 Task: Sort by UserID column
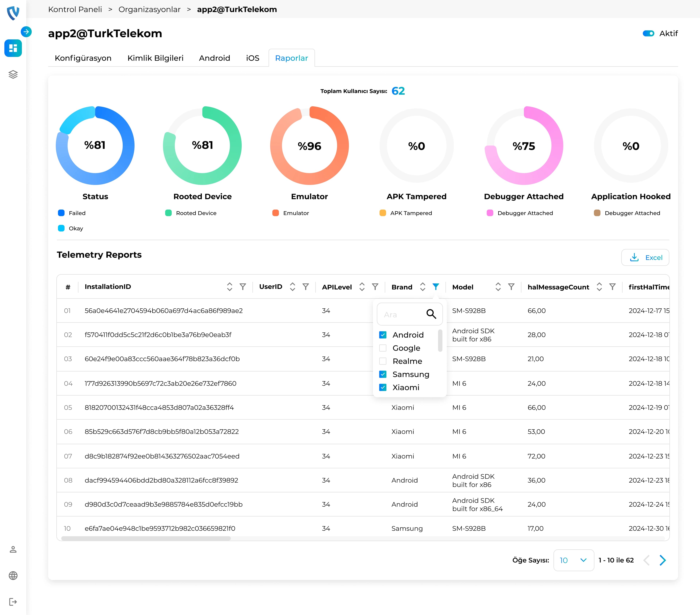point(292,287)
